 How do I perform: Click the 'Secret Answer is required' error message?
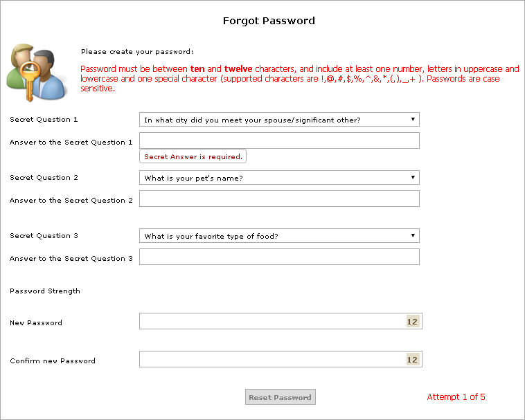(x=193, y=157)
